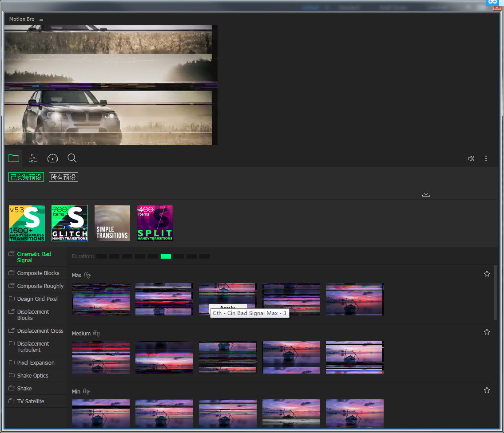Select the first Medium preset thumbnail
Viewport: 504px width, 433px height.
pos(101,357)
